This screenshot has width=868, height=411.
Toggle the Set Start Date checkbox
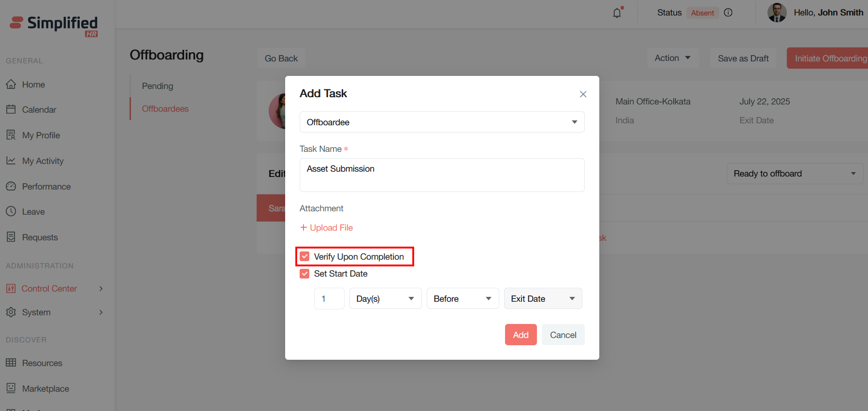pyautogui.click(x=304, y=274)
